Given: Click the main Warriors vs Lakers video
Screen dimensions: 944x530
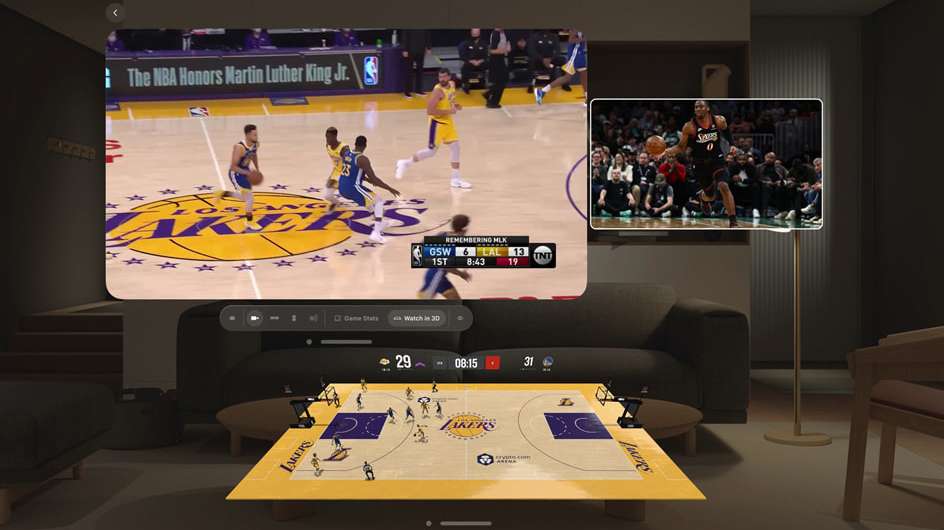Looking at the screenshot, I should click(346, 164).
